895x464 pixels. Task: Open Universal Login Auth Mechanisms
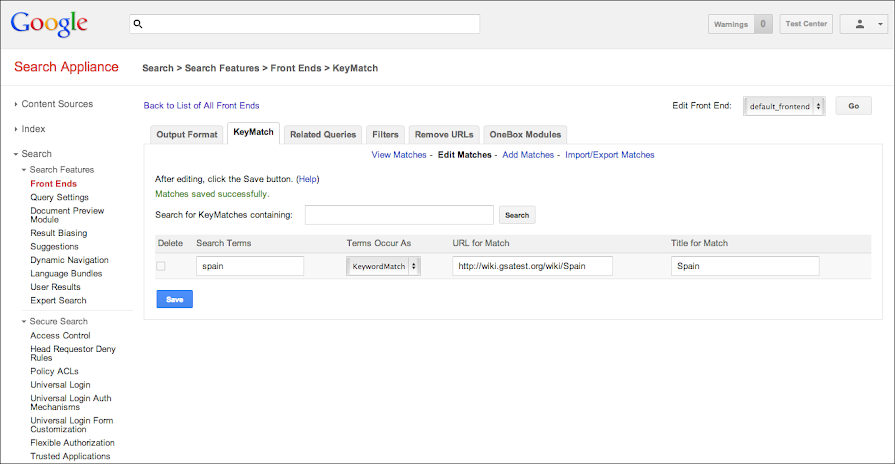71,402
